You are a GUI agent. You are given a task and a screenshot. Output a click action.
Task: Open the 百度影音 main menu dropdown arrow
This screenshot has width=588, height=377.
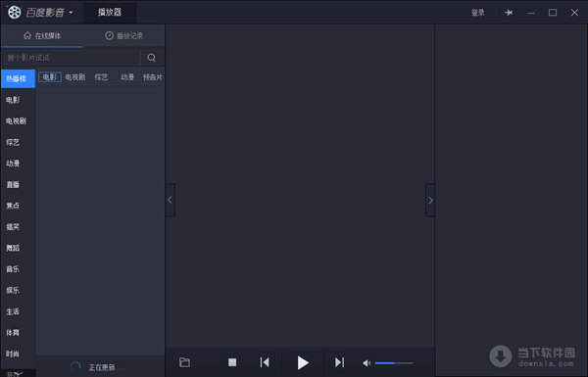71,13
